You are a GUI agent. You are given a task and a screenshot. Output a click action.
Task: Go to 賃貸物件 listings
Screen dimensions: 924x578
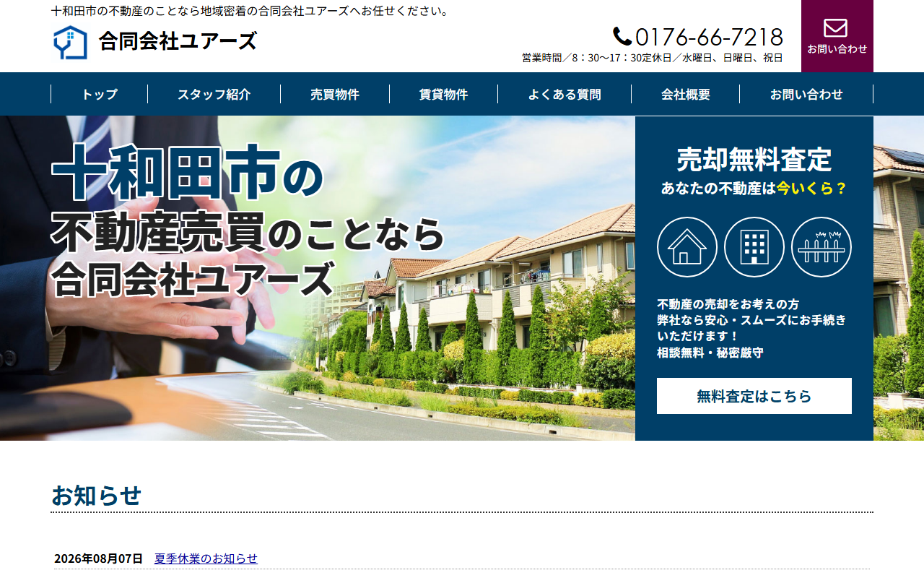click(x=444, y=94)
